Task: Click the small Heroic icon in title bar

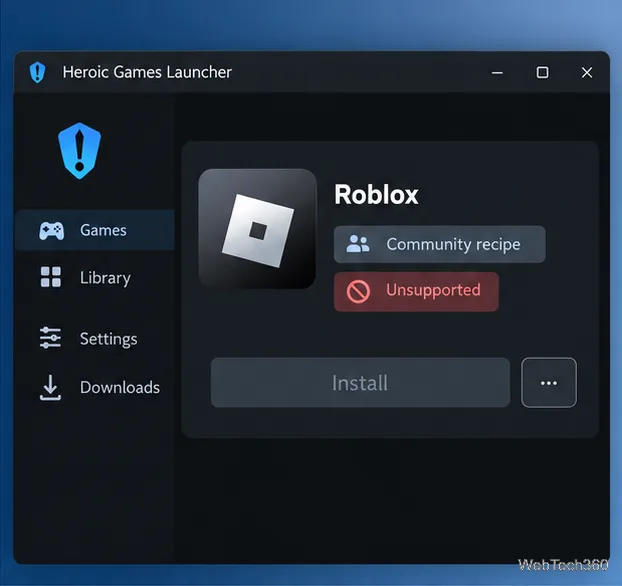Action: tap(37, 73)
